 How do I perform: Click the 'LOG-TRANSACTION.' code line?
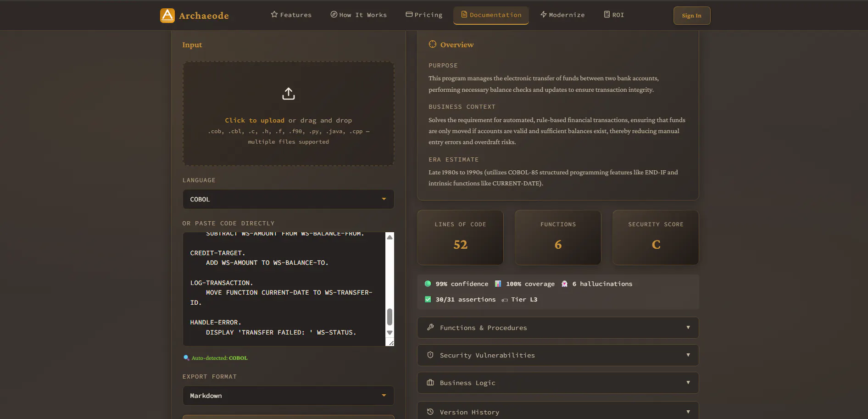(222, 283)
